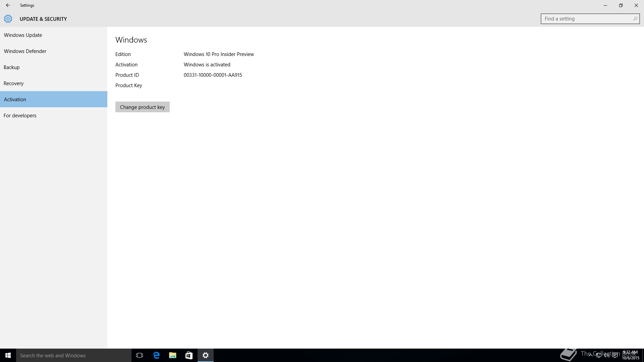Click the Product Key label
This screenshot has height=362, width=644.
click(129, 85)
